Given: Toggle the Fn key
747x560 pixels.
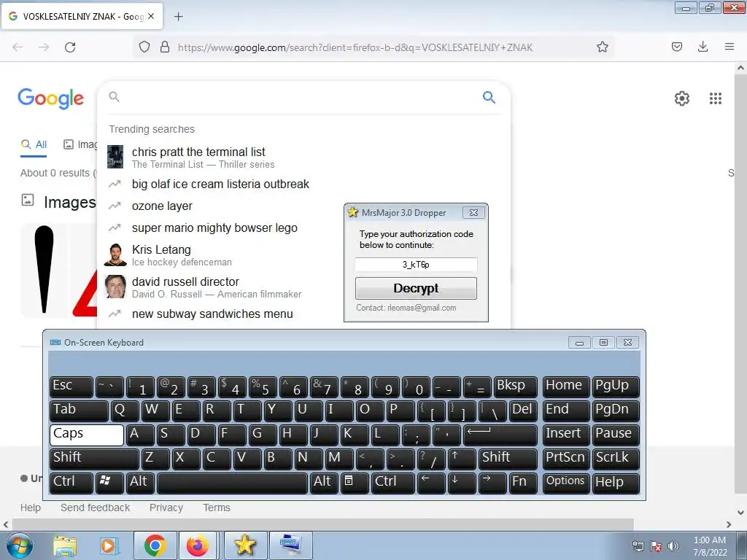Looking at the screenshot, I should point(522,483).
